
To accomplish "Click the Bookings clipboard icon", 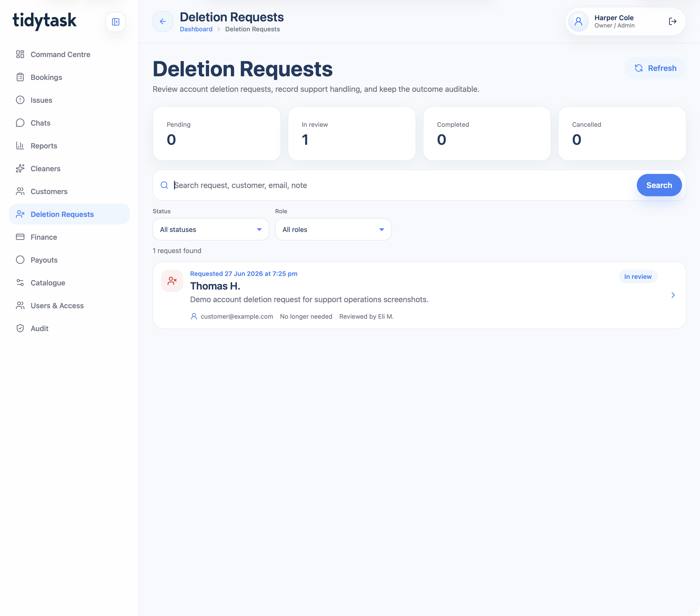I will tap(20, 77).
